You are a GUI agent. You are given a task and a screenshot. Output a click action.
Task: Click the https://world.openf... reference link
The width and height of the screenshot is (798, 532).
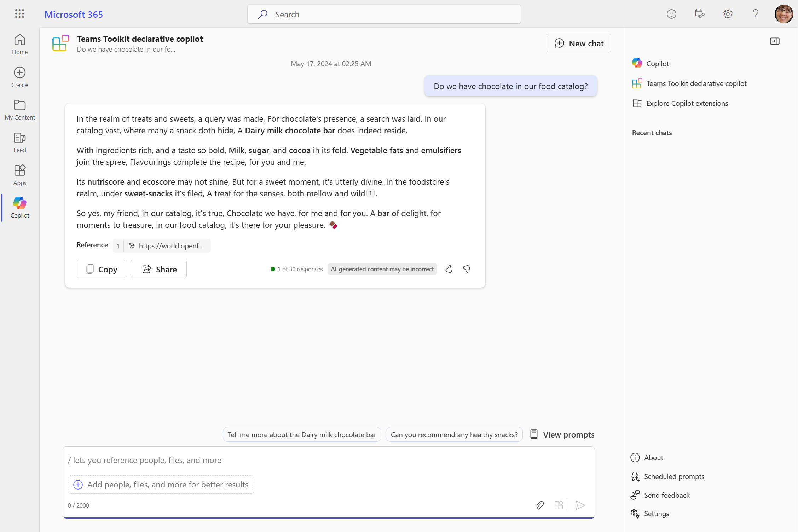click(x=171, y=245)
